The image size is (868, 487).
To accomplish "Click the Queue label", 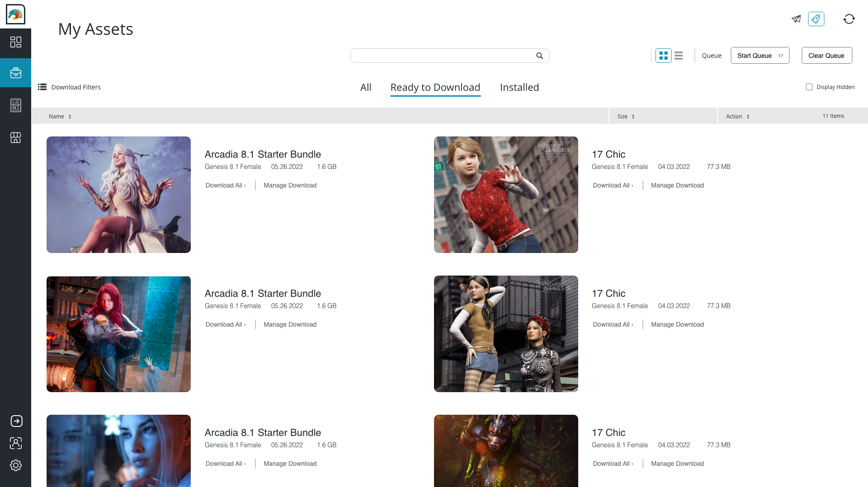I will [712, 56].
